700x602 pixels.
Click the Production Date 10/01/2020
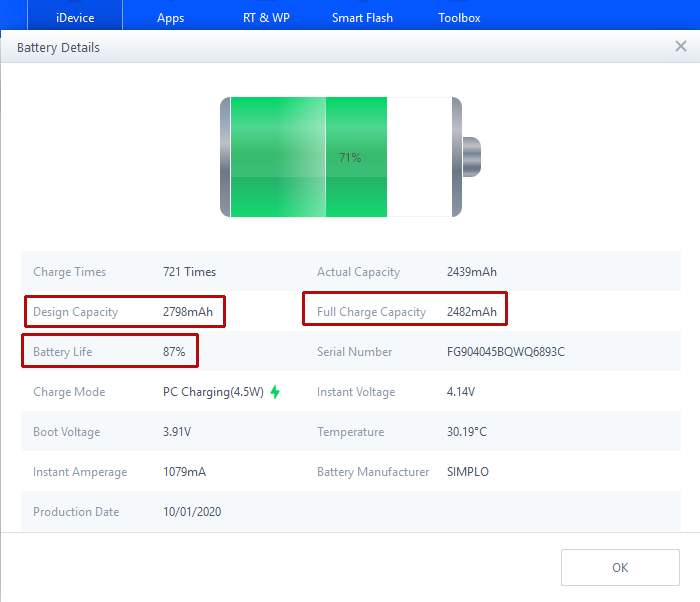pyautogui.click(x=192, y=512)
